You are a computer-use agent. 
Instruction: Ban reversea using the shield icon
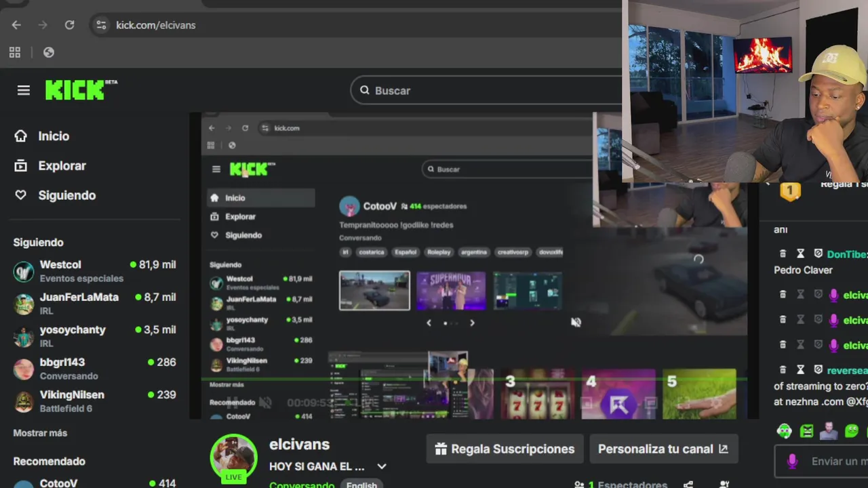[818, 369]
